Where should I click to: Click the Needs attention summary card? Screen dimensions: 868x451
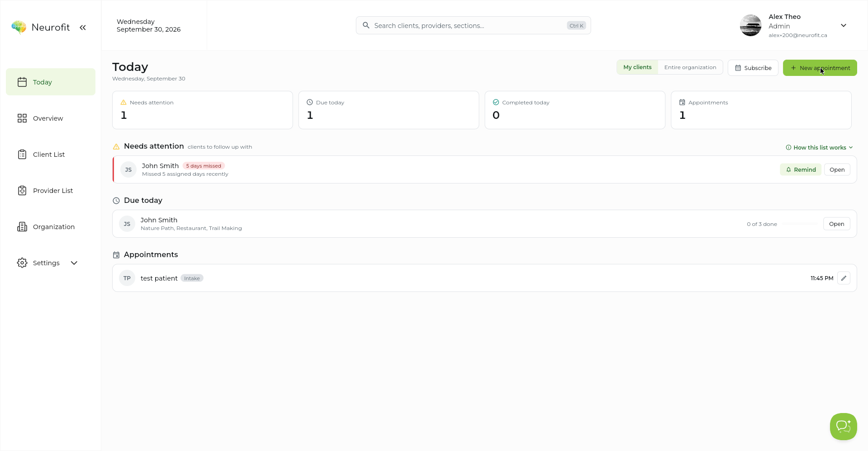click(203, 110)
